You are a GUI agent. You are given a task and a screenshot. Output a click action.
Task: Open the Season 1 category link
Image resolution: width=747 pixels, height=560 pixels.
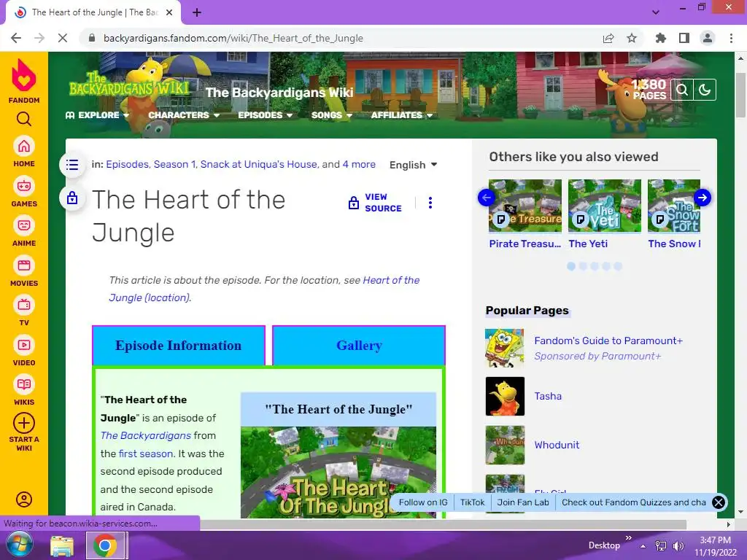coord(174,164)
